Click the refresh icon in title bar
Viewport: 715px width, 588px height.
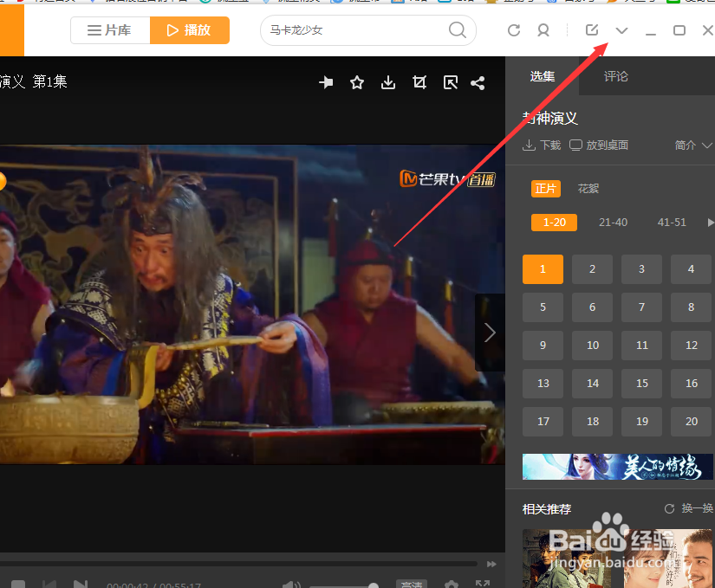pyautogui.click(x=514, y=30)
